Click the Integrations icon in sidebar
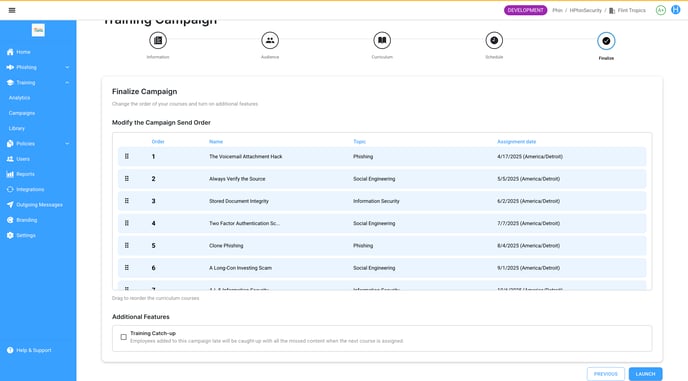 point(10,189)
